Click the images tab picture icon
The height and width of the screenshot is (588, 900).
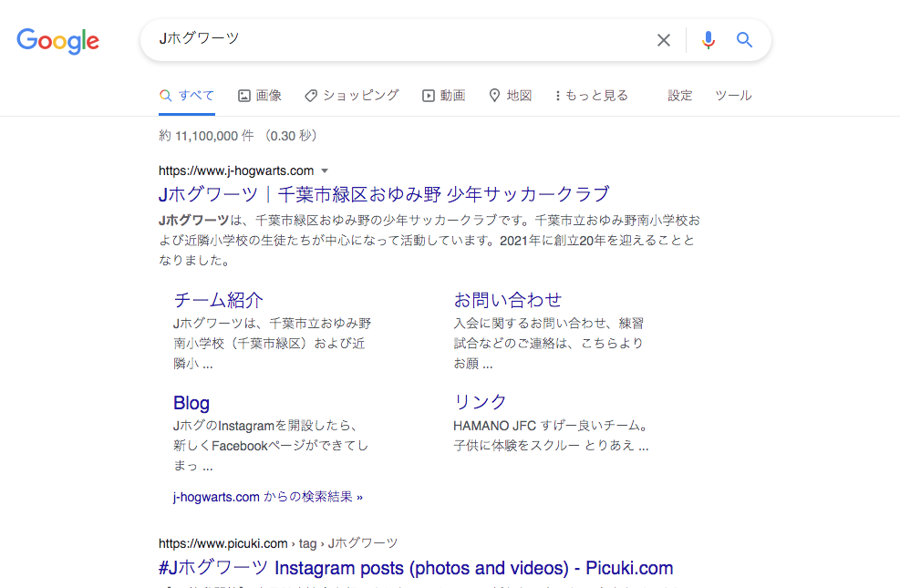[244, 96]
